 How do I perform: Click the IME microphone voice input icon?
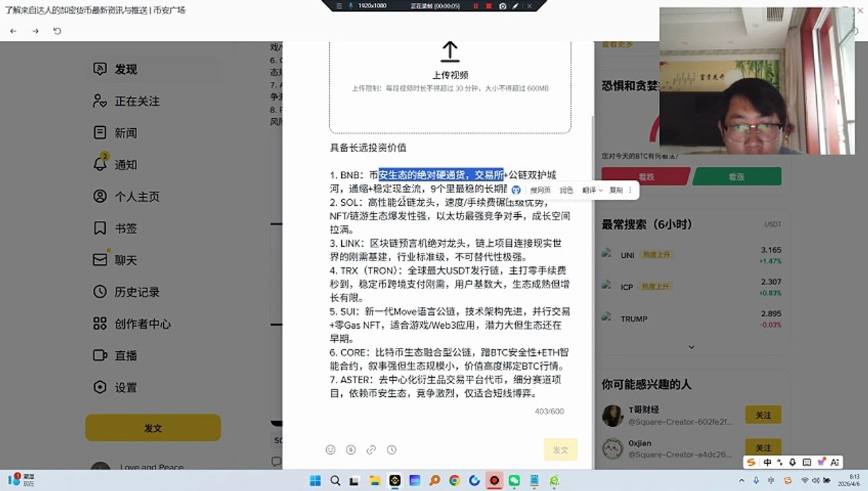792,462
